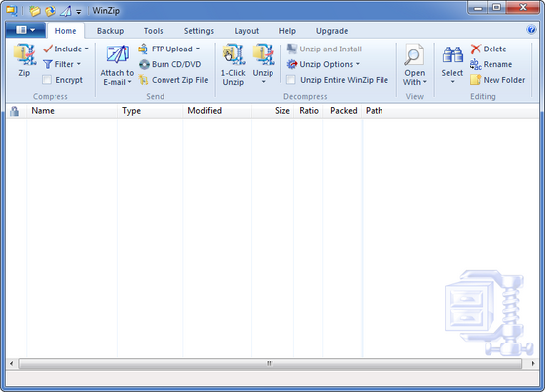Click the help question mark icon

tap(531, 30)
